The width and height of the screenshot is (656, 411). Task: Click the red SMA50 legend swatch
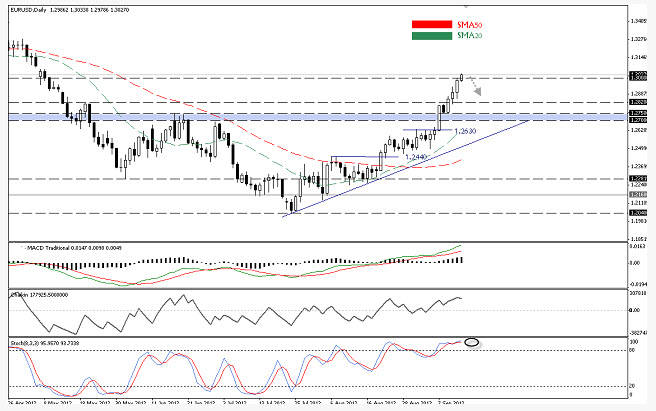[432, 25]
